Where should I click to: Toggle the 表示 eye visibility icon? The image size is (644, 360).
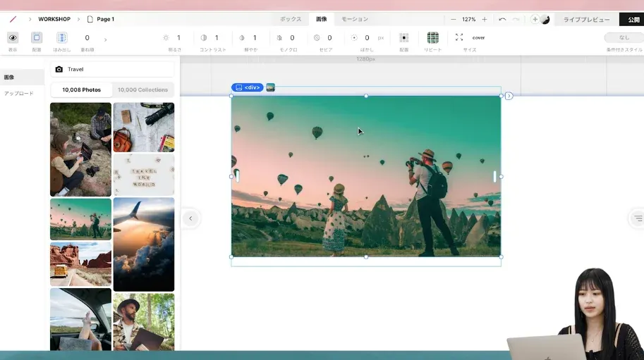(x=13, y=38)
